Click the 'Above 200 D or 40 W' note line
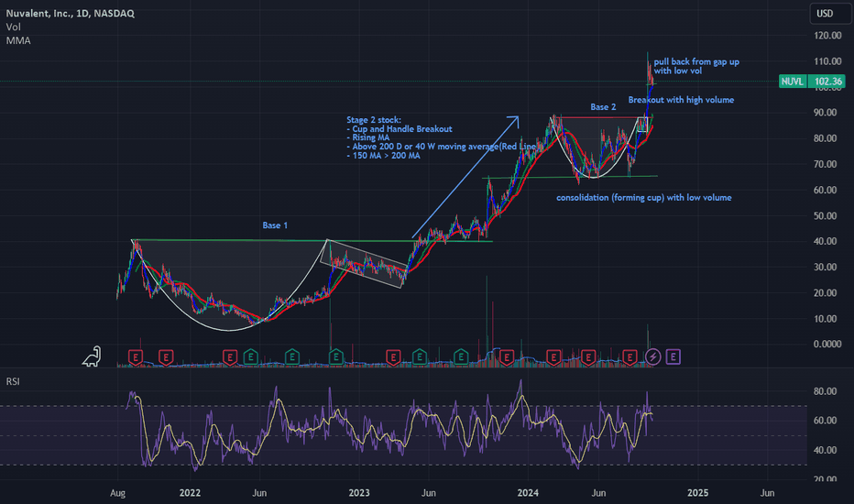Viewport: 854px width, 504px height. (x=443, y=147)
